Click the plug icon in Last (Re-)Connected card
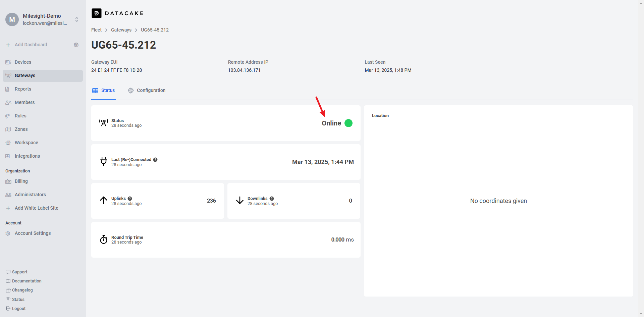Image resolution: width=644 pixels, height=317 pixels. (x=104, y=162)
